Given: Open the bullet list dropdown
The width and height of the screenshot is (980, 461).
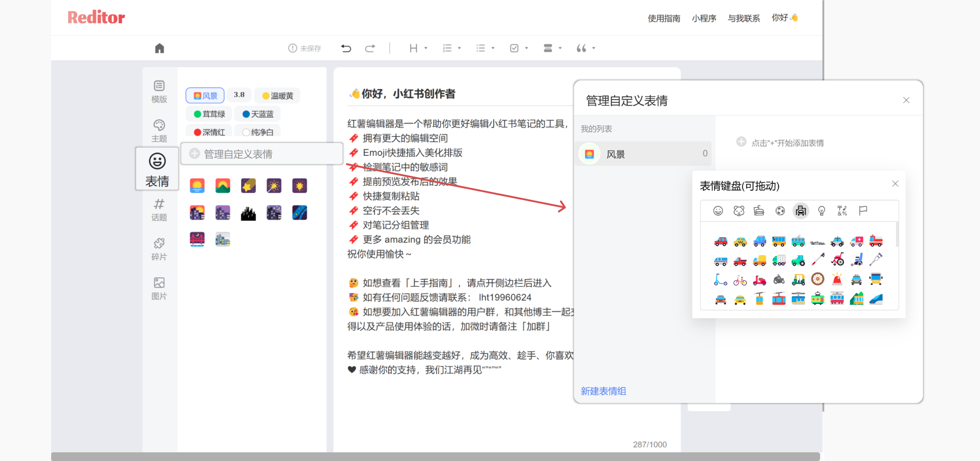Looking at the screenshot, I should tap(485, 48).
